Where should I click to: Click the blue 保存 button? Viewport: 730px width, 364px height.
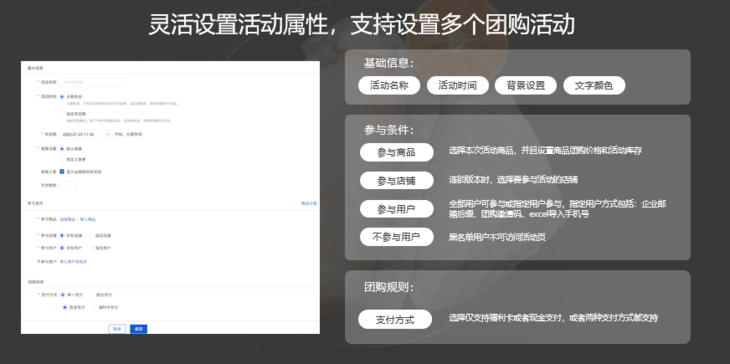pos(139,329)
